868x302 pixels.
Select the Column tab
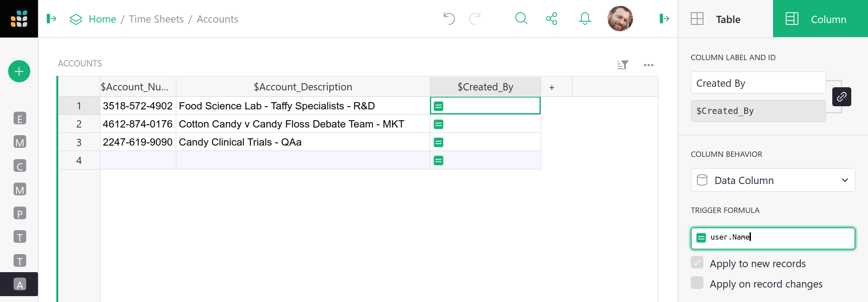tap(820, 19)
